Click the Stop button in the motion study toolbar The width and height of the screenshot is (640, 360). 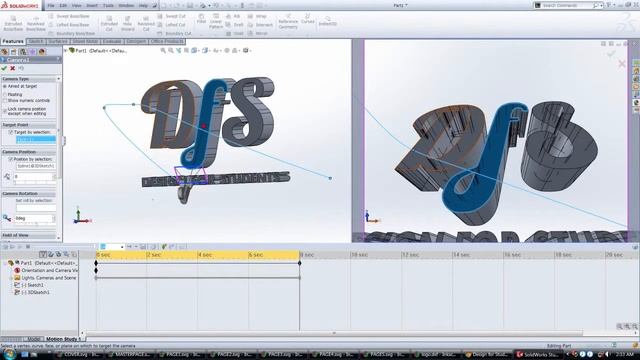28,247
